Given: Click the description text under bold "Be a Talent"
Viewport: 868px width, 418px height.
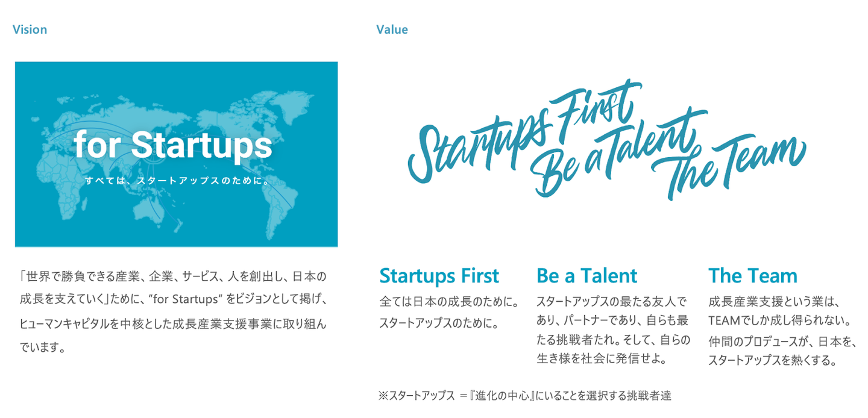Looking at the screenshot, I should click(x=613, y=330).
